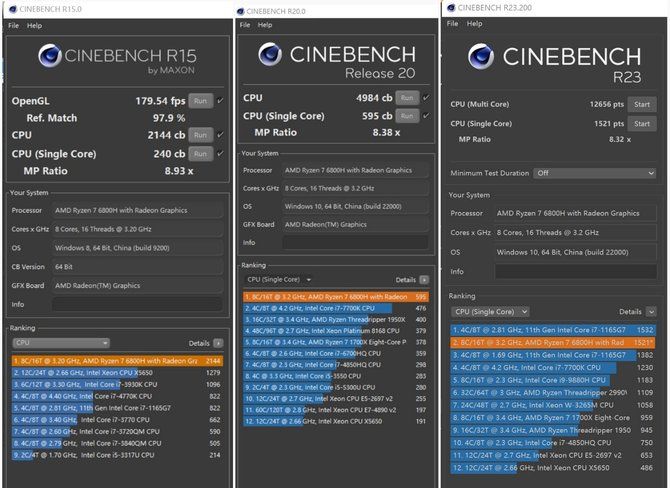The image size is (670, 488).
Task: Click the Cinebench R23 logo sphere
Action: (483, 57)
